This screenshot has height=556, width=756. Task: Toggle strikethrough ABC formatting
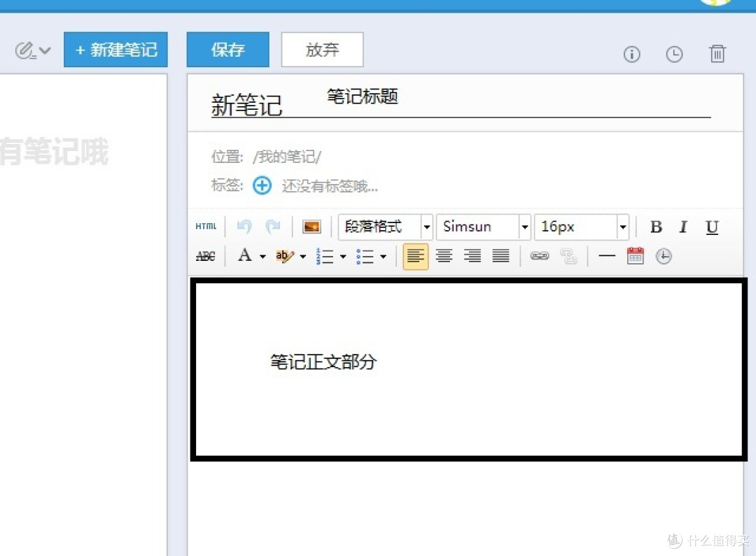pos(205,256)
